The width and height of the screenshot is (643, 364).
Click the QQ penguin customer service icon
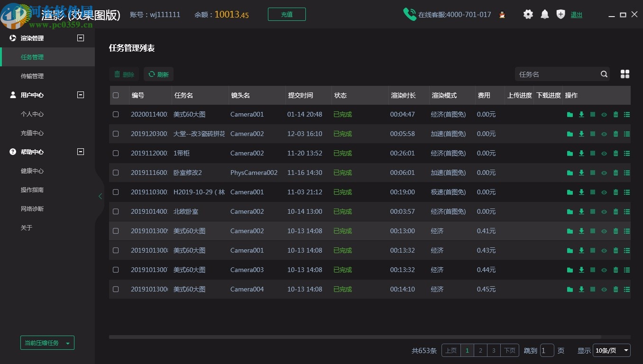(502, 15)
